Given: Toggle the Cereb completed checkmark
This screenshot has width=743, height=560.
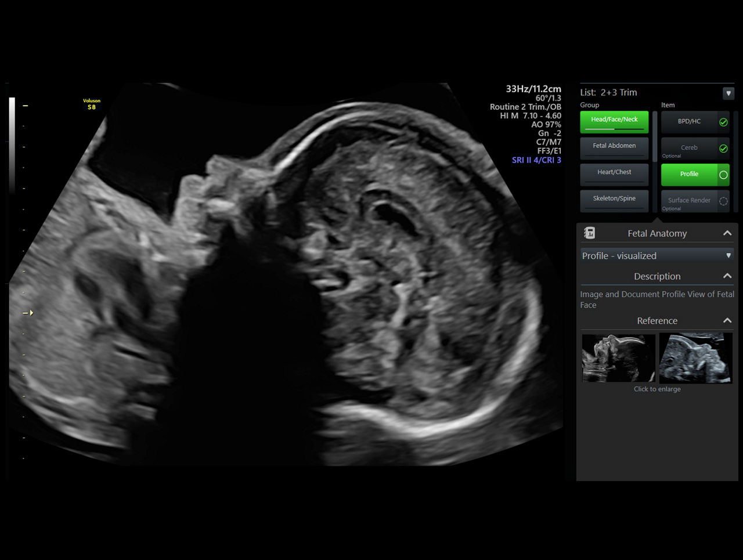Looking at the screenshot, I should tap(723, 149).
